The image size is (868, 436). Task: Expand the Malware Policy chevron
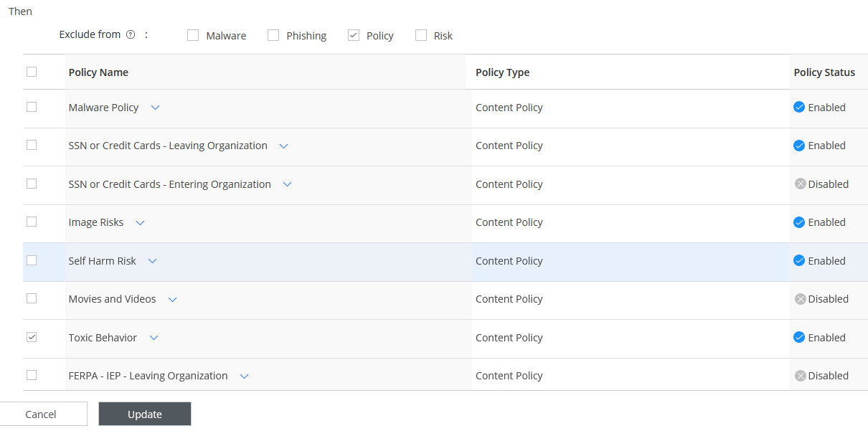click(155, 108)
